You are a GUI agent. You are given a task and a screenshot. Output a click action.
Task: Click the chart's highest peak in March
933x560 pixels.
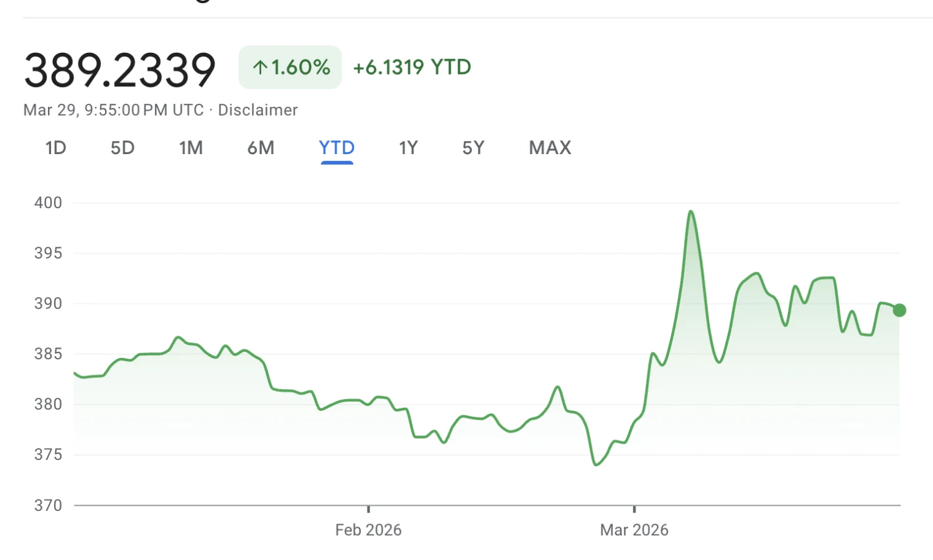click(691, 212)
